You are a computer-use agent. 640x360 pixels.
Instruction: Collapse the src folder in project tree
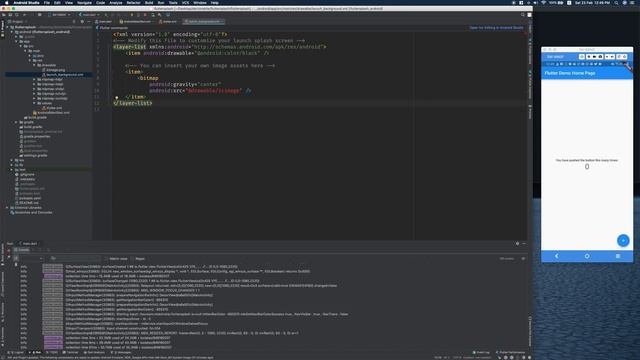click(x=21, y=46)
